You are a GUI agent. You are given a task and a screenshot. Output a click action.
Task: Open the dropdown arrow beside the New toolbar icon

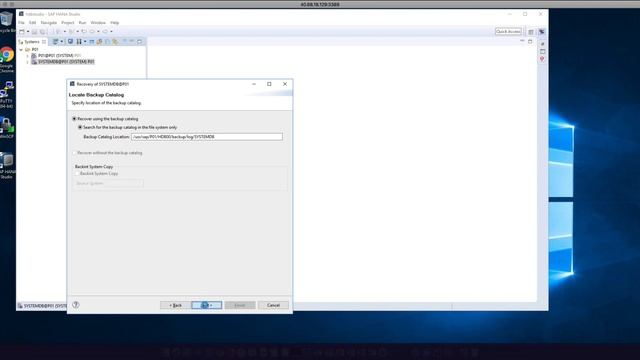pyautogui.click(x=28, y=31)
